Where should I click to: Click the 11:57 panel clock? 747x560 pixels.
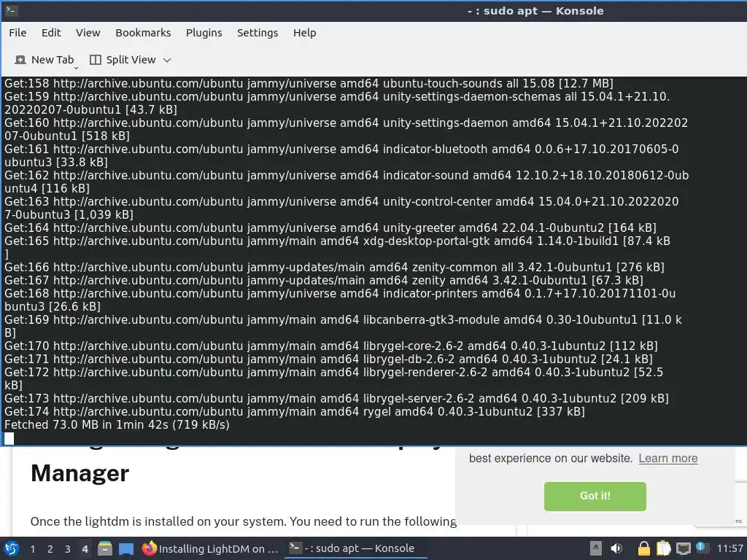tap(729, 548)
